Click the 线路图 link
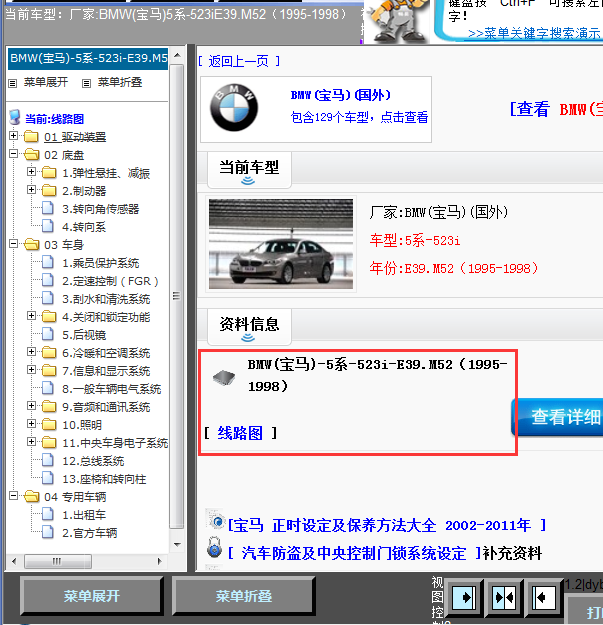603x625 pixels. (240, 433)
